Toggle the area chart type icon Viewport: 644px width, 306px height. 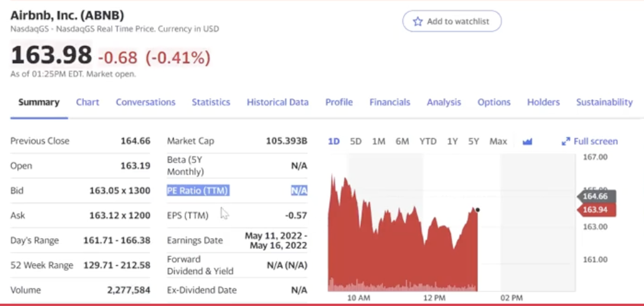click(528, 142)
